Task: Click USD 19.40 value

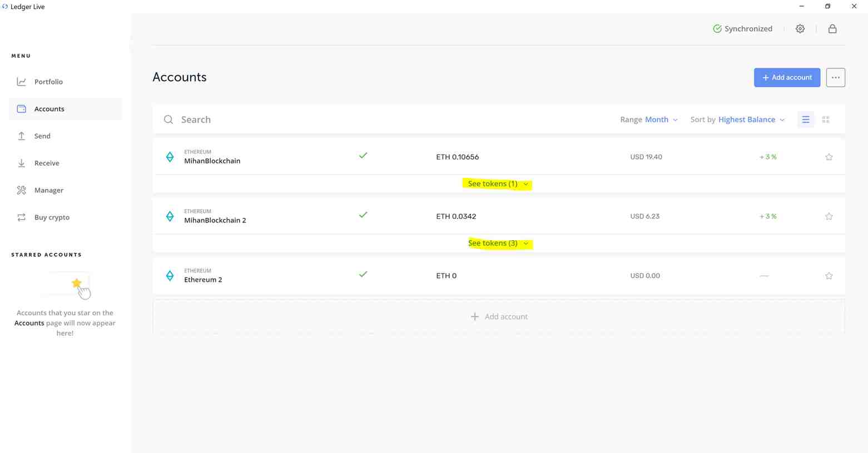Action: click(646, 157)
